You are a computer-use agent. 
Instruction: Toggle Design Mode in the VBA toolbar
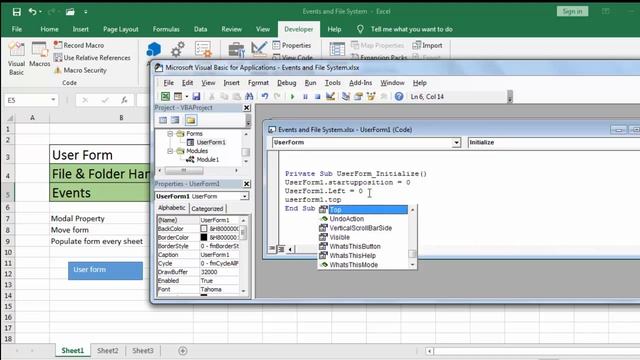click(331, 96)
